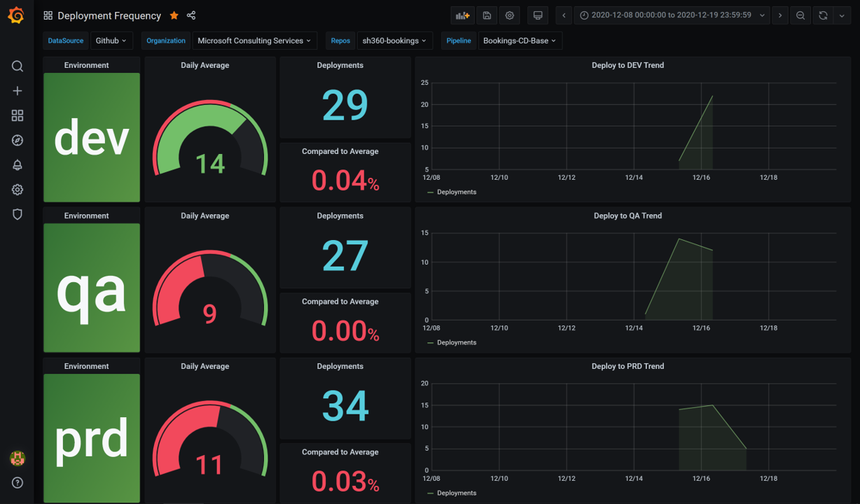Click the dev environment panel
This screenshot has height=504, width=860.
click(92, 137)
